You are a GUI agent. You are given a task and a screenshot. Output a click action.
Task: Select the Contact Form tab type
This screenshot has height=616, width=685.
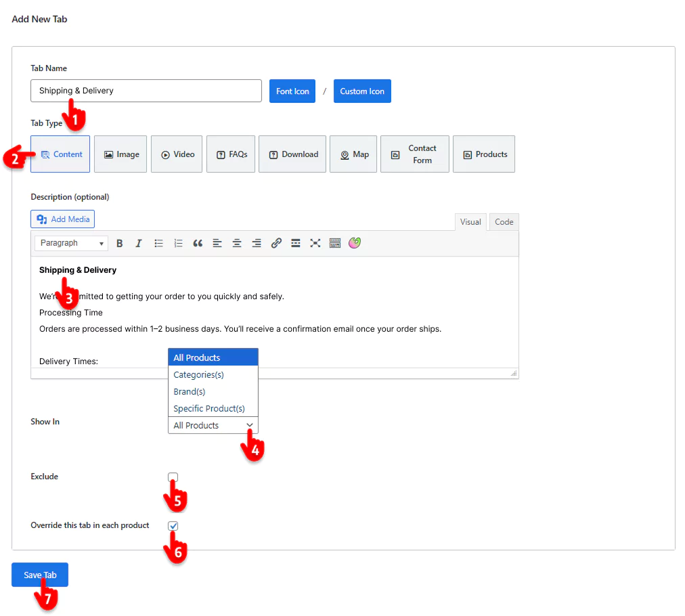click(x=415, y=154)
